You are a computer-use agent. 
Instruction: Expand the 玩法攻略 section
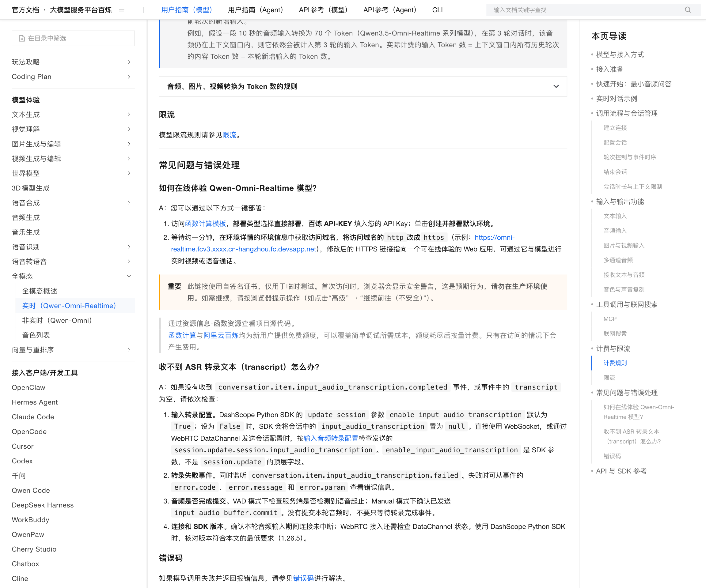(73, 62)
